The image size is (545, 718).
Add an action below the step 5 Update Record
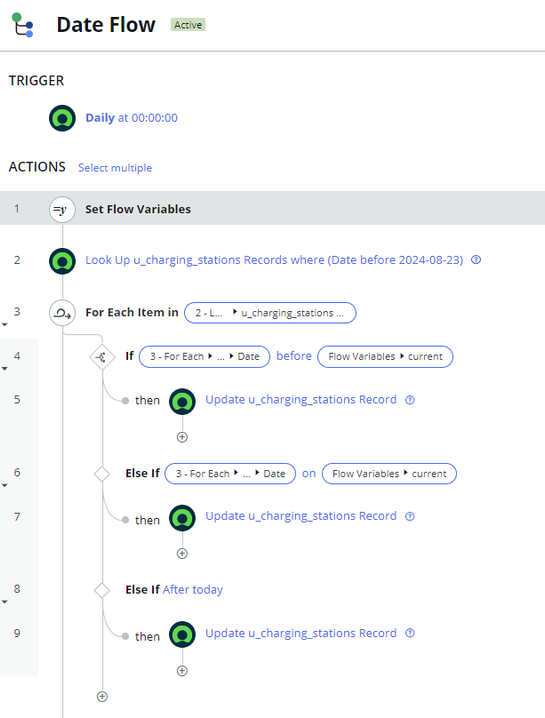pos(182,437)
